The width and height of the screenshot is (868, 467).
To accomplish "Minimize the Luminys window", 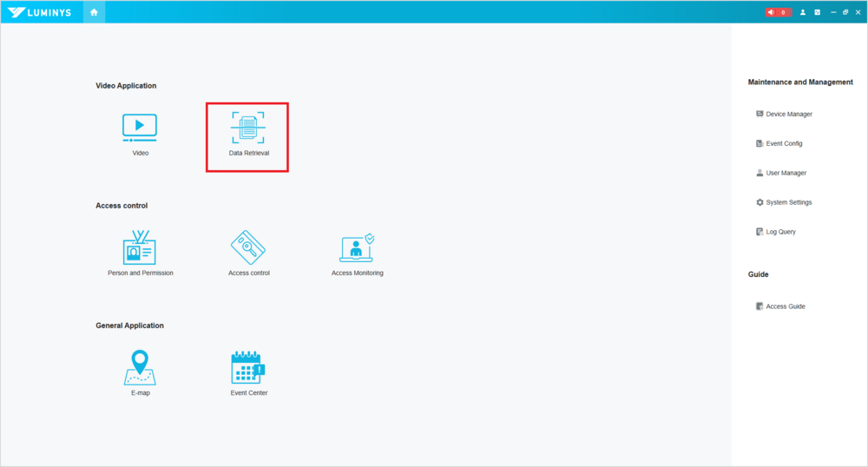I will [x=833, y=12].
